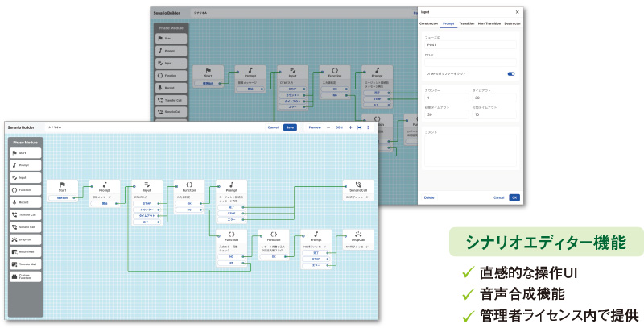This screenshot has height=328, width=644.
Task: Zoom out with the minus icon
Action: 328,127
